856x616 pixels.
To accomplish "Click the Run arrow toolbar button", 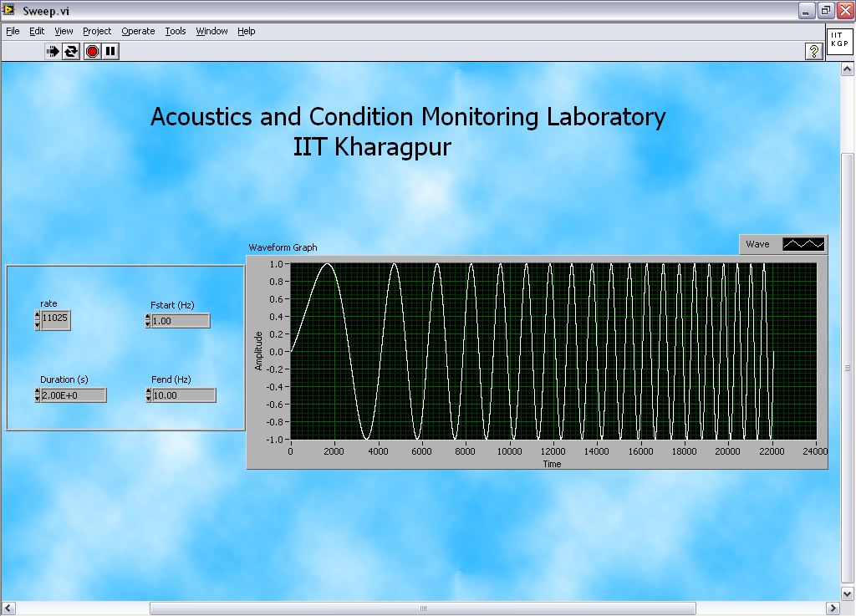I will coord(53,51).
